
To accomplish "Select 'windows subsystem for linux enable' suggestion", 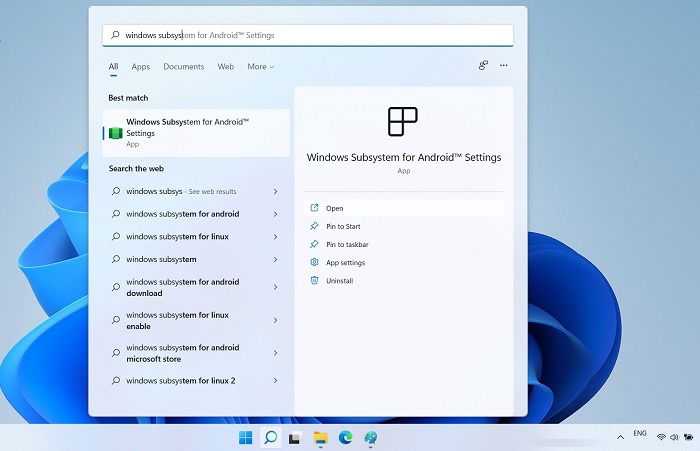I will tap(196, 320).
